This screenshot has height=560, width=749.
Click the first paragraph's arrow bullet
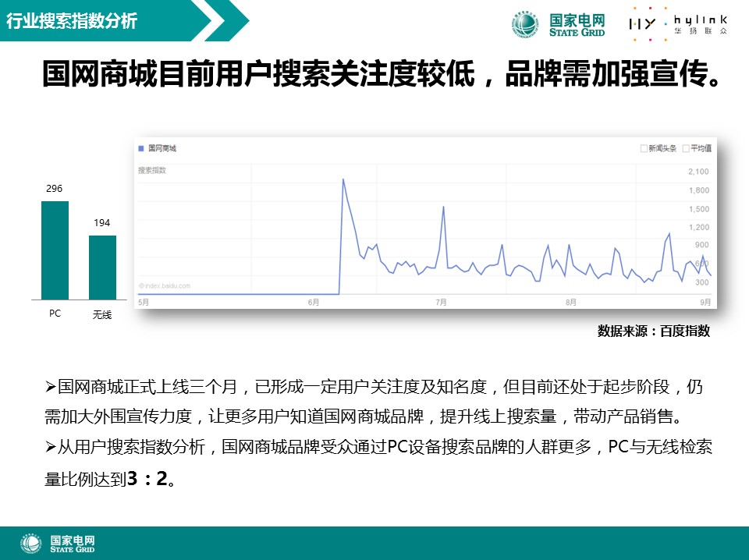(x=51, y=387)
